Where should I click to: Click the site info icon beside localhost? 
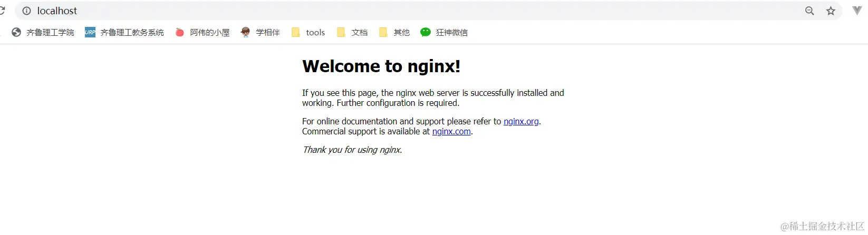26,11
